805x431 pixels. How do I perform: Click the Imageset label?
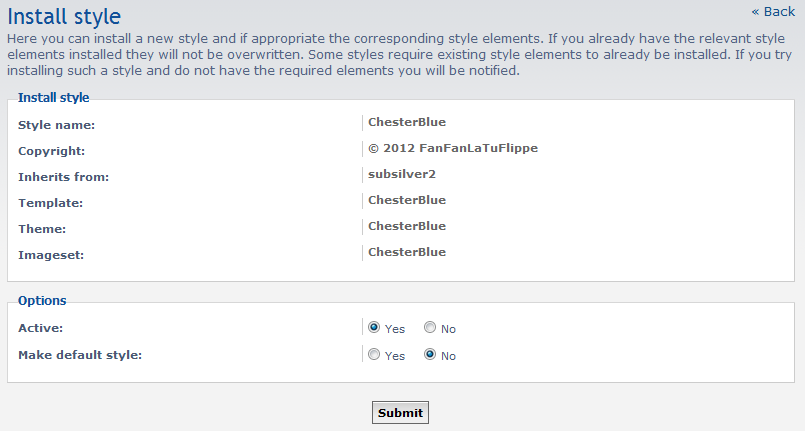tap(51, 255)
